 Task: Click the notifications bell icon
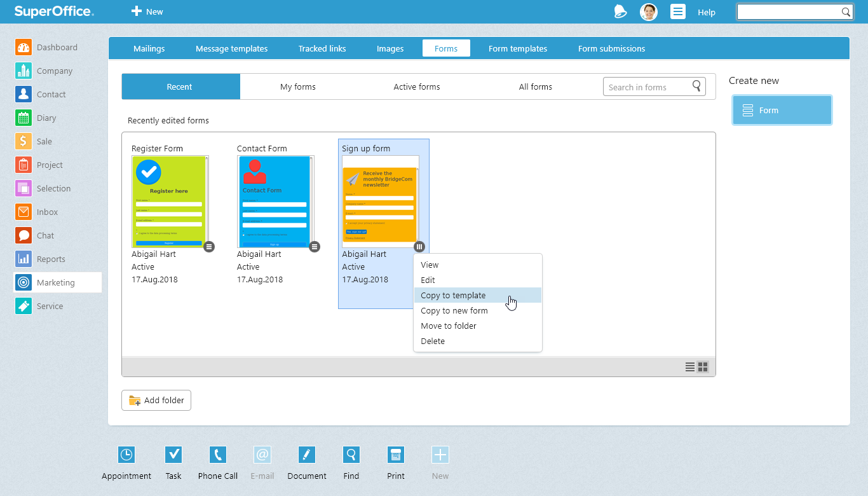pyautogui.click(x=620, y=12)
